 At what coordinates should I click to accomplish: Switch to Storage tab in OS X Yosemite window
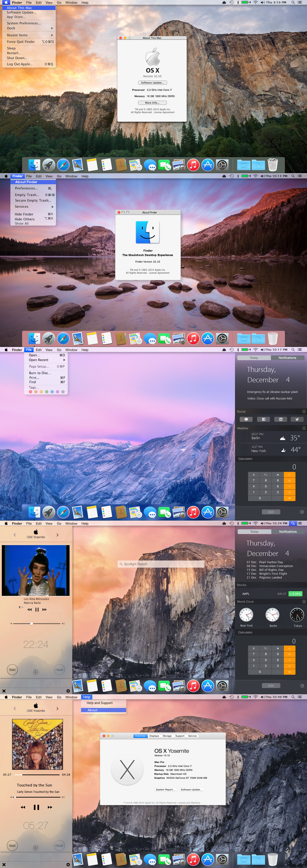[167, 736]
